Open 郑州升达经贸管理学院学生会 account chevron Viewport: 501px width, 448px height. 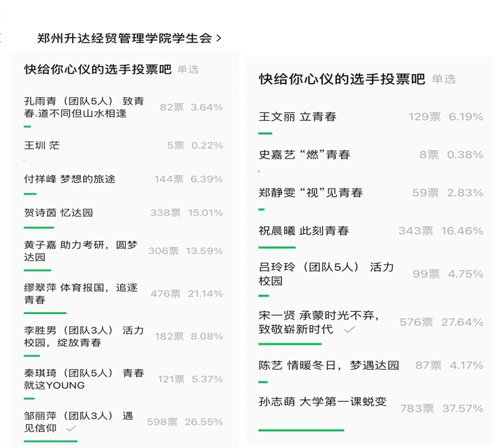(219, 38)
